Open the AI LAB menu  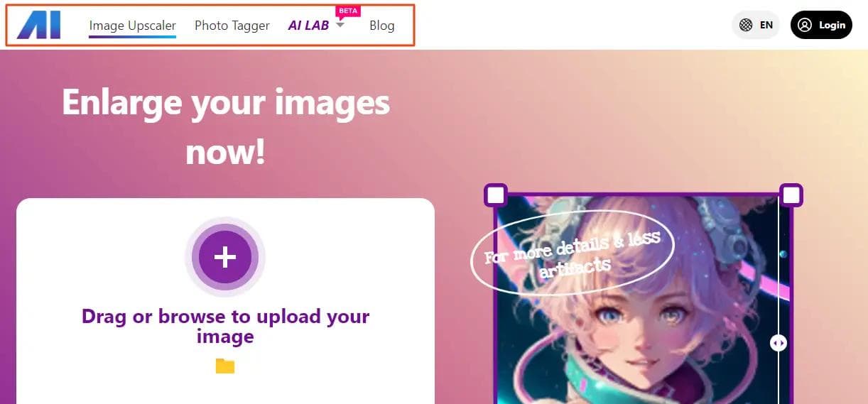pyautogui.click(x=308, y=26)
